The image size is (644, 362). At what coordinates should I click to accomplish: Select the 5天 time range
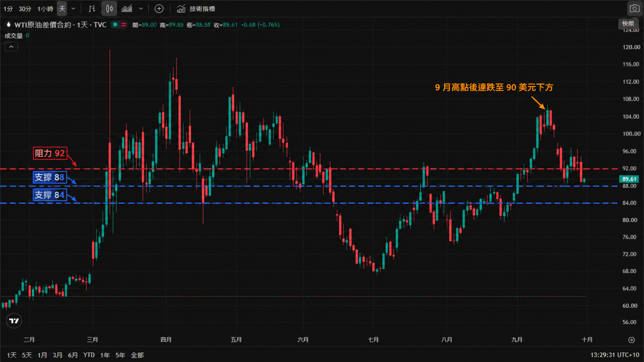27,355
